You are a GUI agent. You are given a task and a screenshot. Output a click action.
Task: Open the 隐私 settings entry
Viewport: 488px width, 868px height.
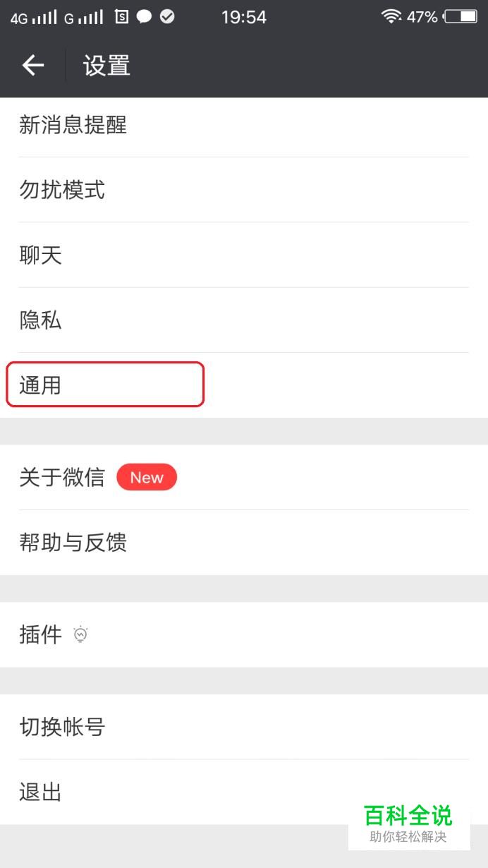[x=244, y=320]
